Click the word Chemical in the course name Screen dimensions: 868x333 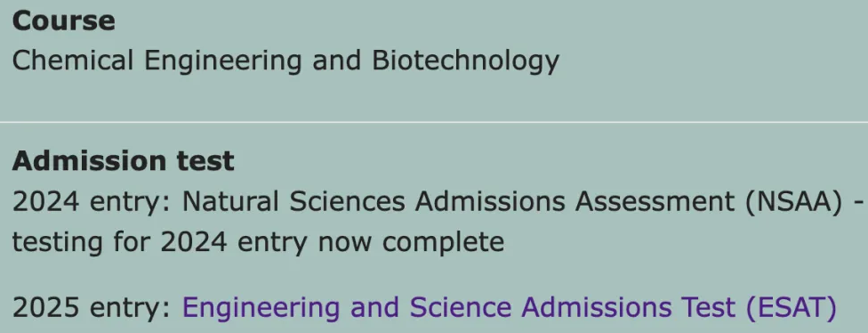click(73, 61)
